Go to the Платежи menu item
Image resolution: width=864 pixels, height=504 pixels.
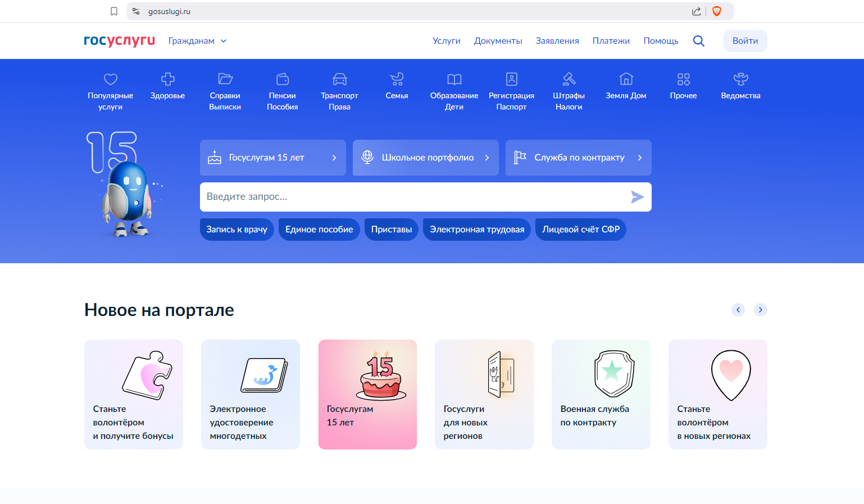coord(611,41)
